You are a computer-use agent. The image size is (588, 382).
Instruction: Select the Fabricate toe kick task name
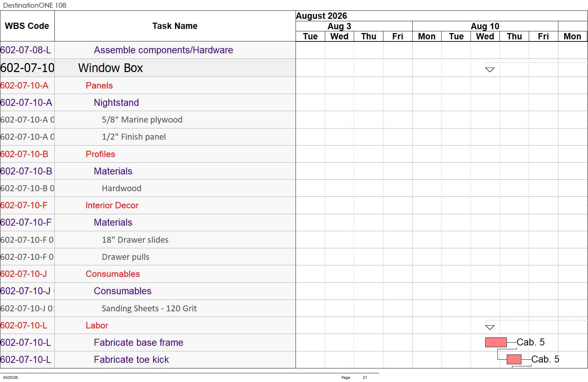pos(131,360)
